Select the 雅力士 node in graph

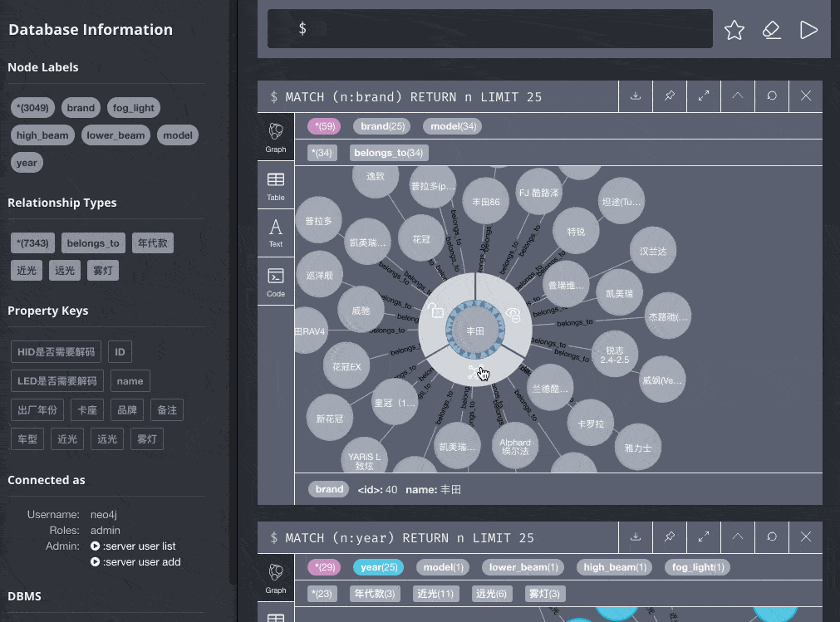pyautogui.click(x=637, y=448)
